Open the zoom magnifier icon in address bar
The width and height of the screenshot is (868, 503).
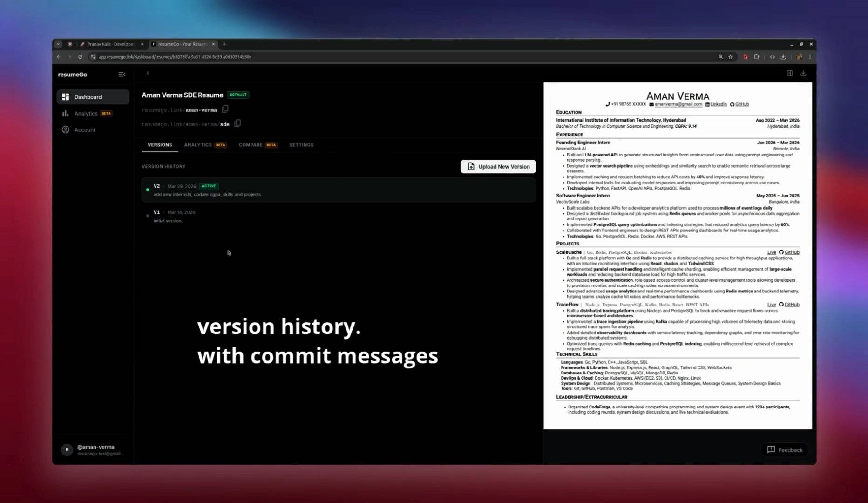pyautogui.click(x=720, y=57)
